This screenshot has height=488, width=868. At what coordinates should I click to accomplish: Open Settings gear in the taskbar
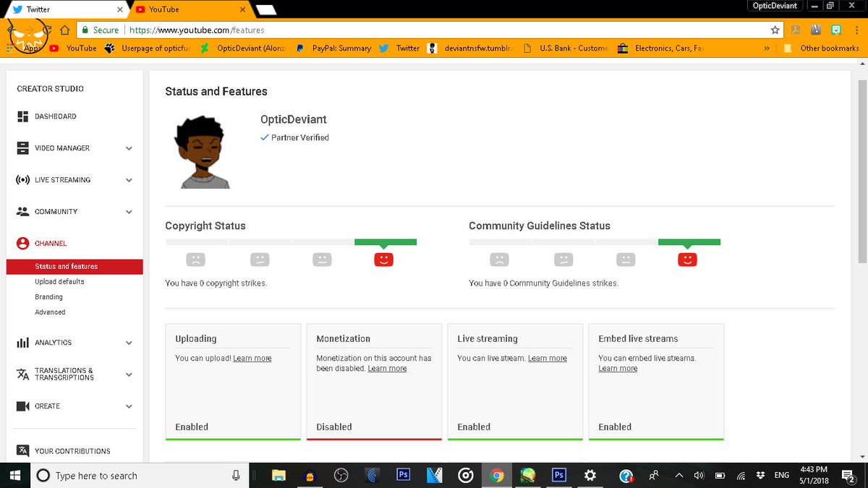click(x=590, y=475)
